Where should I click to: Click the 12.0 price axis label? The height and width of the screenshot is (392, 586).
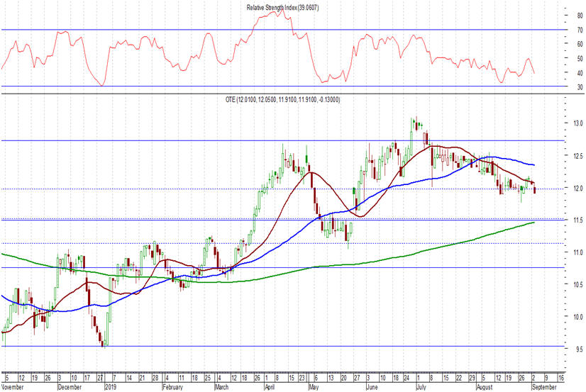tap(578, 188)
